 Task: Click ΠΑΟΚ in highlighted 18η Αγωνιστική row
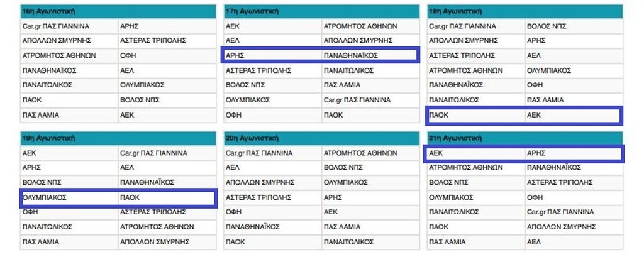[440, 115]
